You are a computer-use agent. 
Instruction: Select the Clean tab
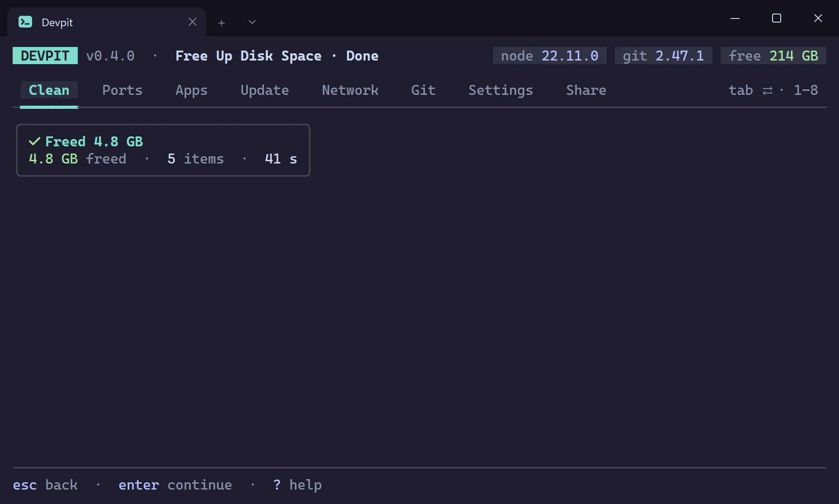coord(49,90)
